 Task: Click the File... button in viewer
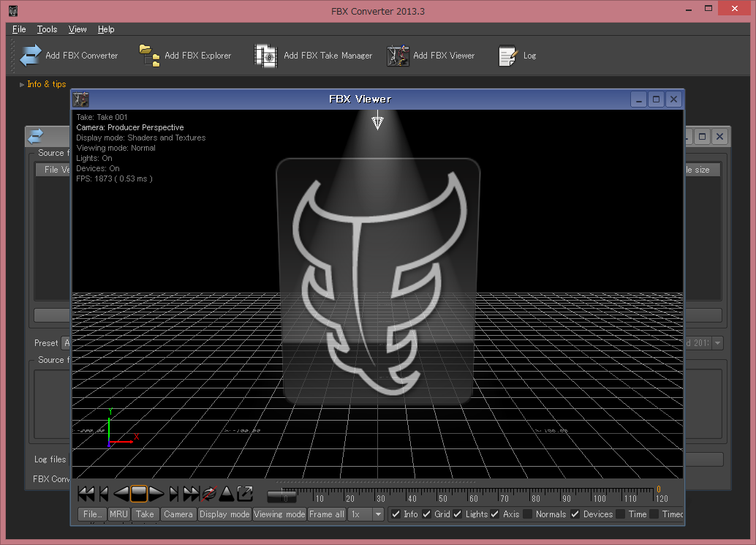pyautogui.click(x=92, y=514)
